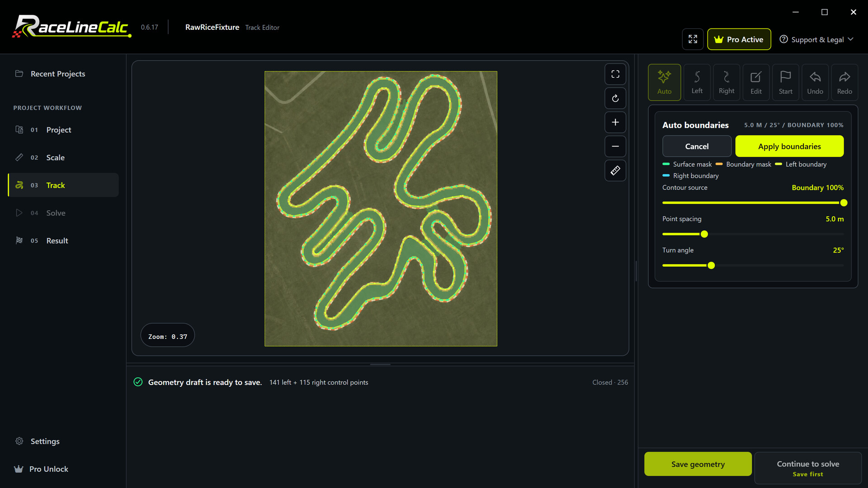Toggle the Boundary mask legend item
Screen dimensions: 868x488
click(743, 164)
